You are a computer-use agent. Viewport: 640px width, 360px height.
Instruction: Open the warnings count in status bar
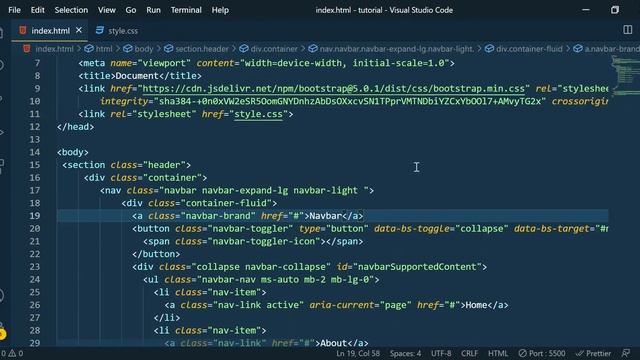[x=16, y=353]
